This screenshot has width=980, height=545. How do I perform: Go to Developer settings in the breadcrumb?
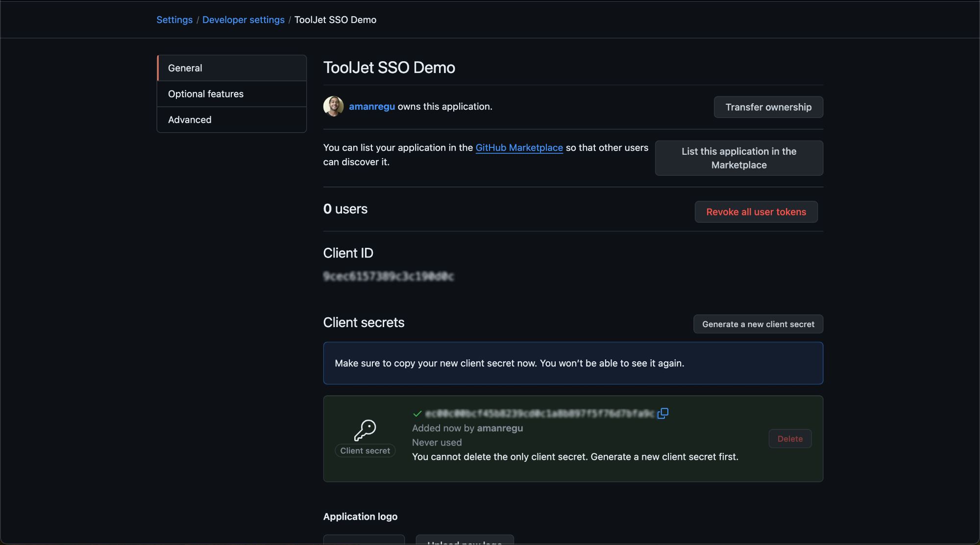point(244,20)
